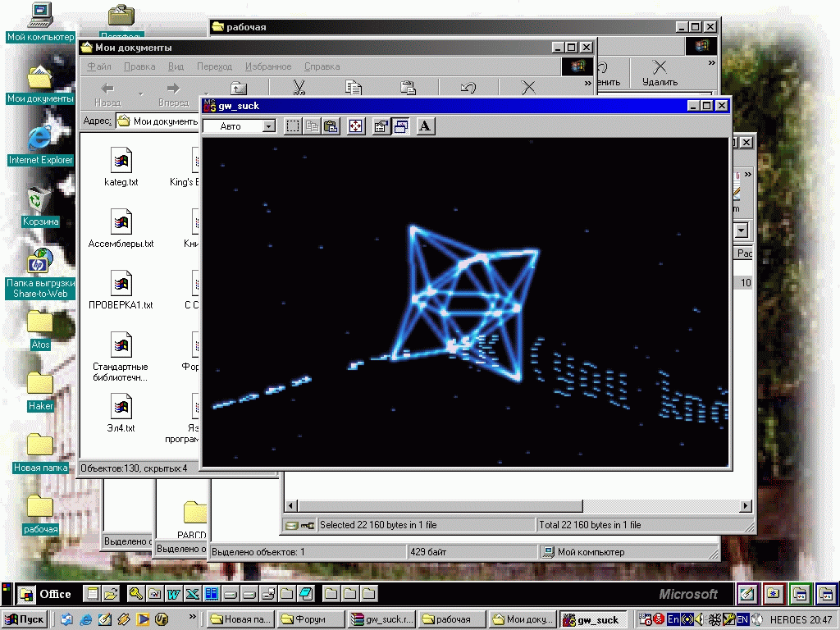840x630 pixels.
Task: Open the Корзина recycle bin desktop icon
Action: (39, 205)
